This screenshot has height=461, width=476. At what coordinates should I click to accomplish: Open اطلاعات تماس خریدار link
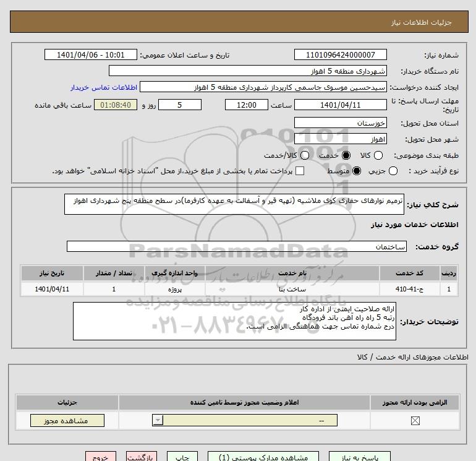point(104,87)
